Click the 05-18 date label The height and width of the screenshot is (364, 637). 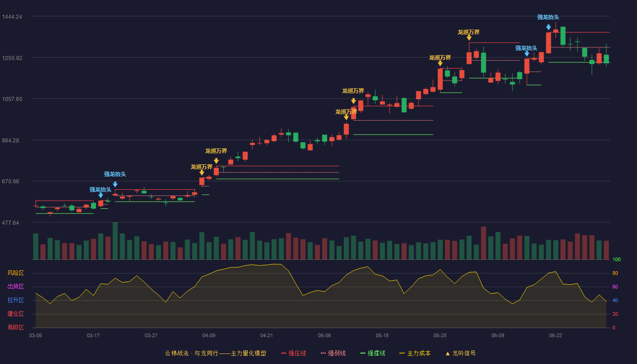click(x=382, y=335)
